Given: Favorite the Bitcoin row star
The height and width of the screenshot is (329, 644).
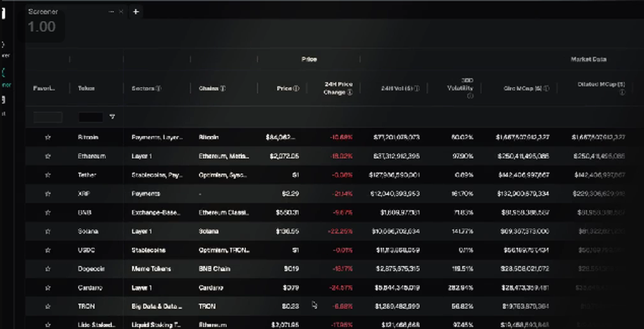Looking at the screenshot, I should coord(48,137).
